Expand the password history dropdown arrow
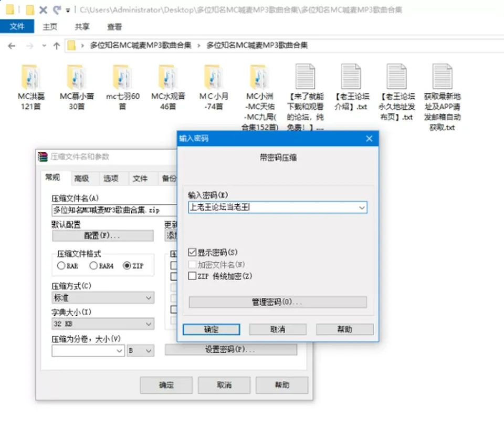Viewport: 504px width, 447px height. click(x=362, y=207)
